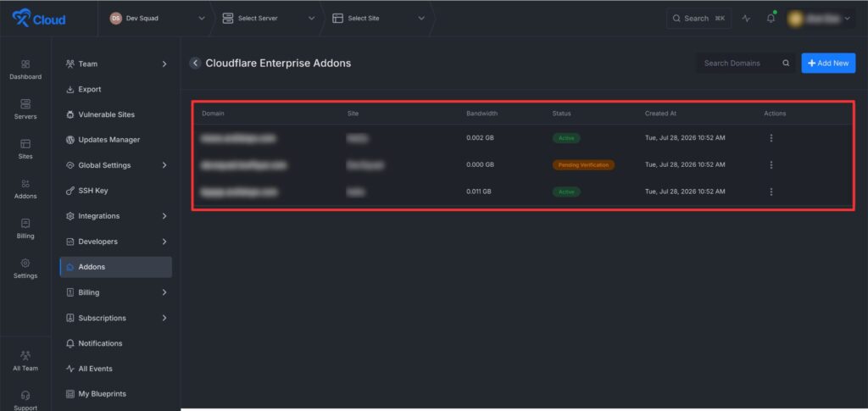This screenshot has height=411, width=868.
Task: Open actions menu for the 0.011 GB row
Action: coord(771,192)
